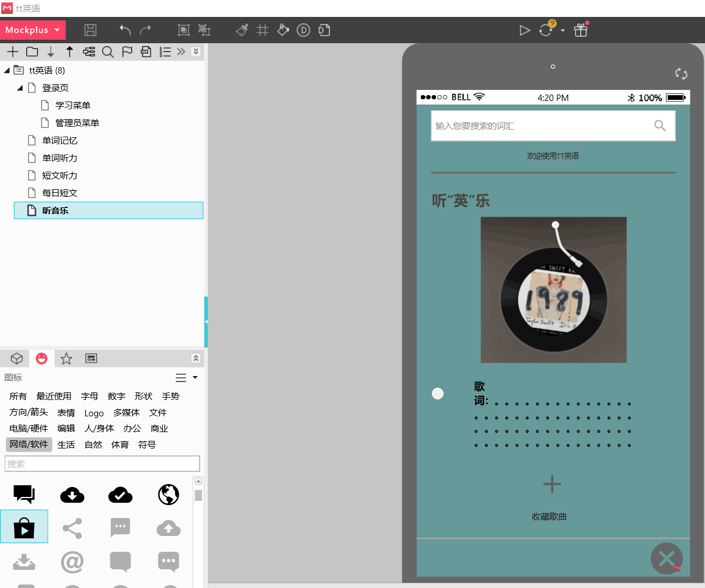
Task: Pick the cloud download icon from library
Action: [x=72, y=495]
